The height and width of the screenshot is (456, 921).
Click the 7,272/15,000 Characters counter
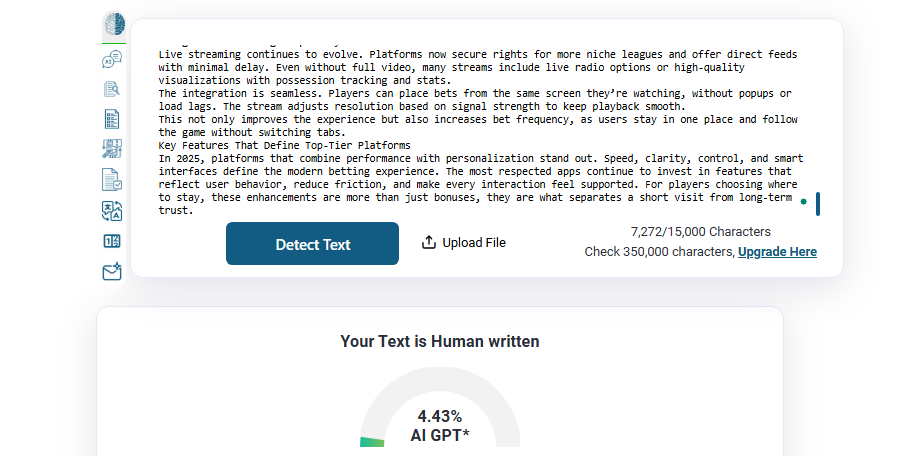point(701,232)
